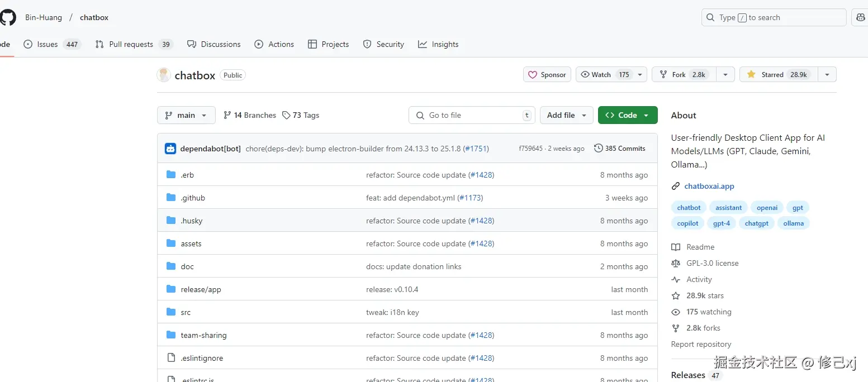Expand the Watch notifications dropdown
This screenshot has height=382, width=868.
[x=611, y=75]
